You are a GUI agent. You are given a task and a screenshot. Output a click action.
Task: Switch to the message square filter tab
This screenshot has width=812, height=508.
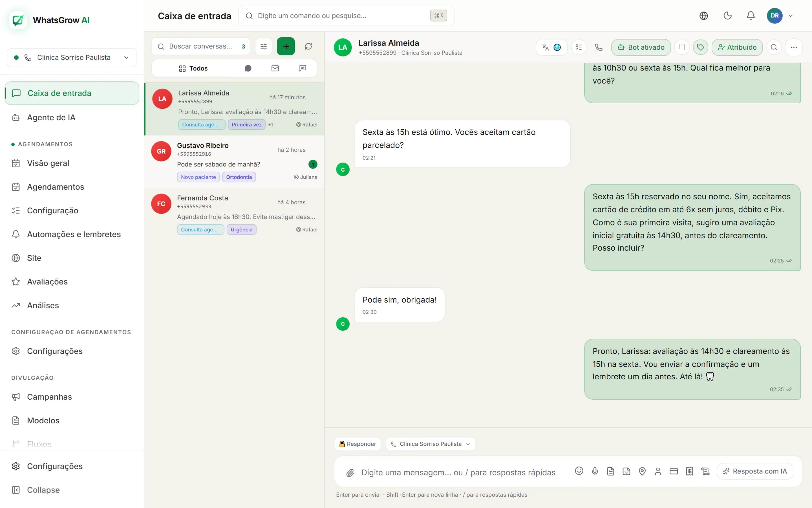[x=303, y=69]
